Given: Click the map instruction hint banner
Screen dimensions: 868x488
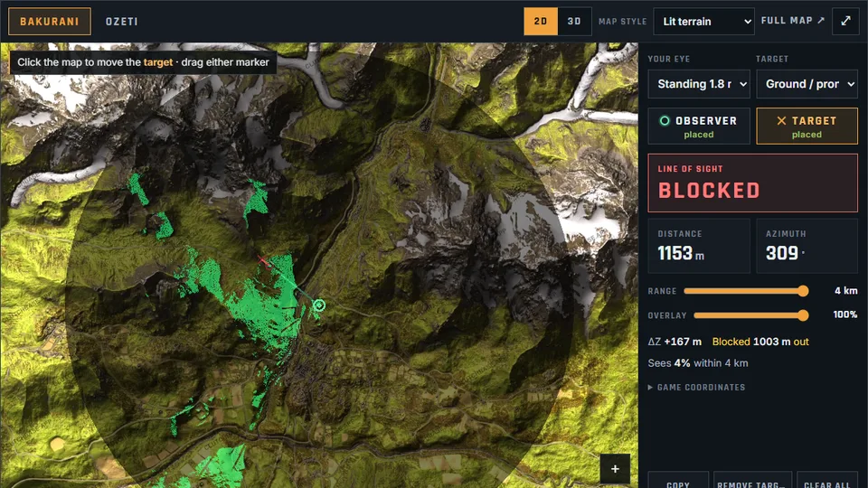Looking at the screenshot, I should (x=143, y=62).
